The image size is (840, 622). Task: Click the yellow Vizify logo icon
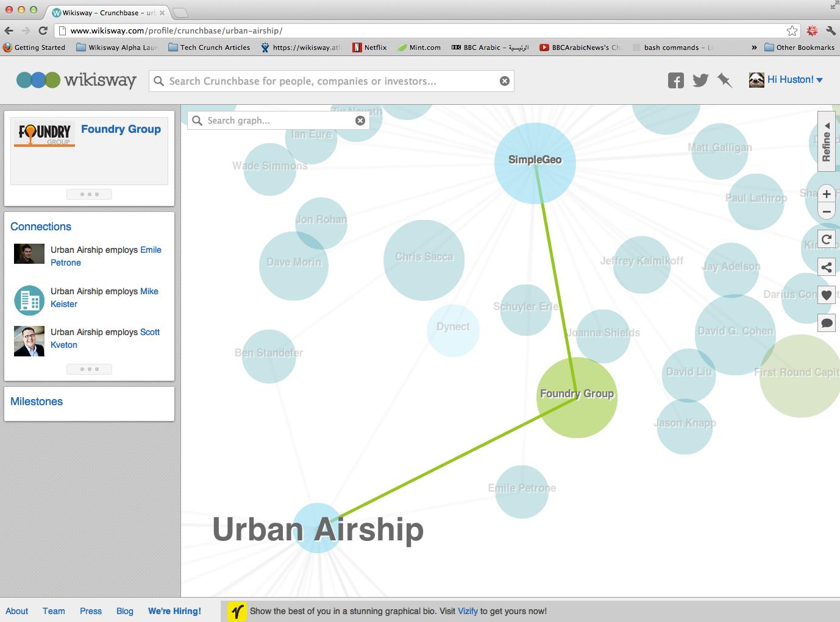point(237,611)
